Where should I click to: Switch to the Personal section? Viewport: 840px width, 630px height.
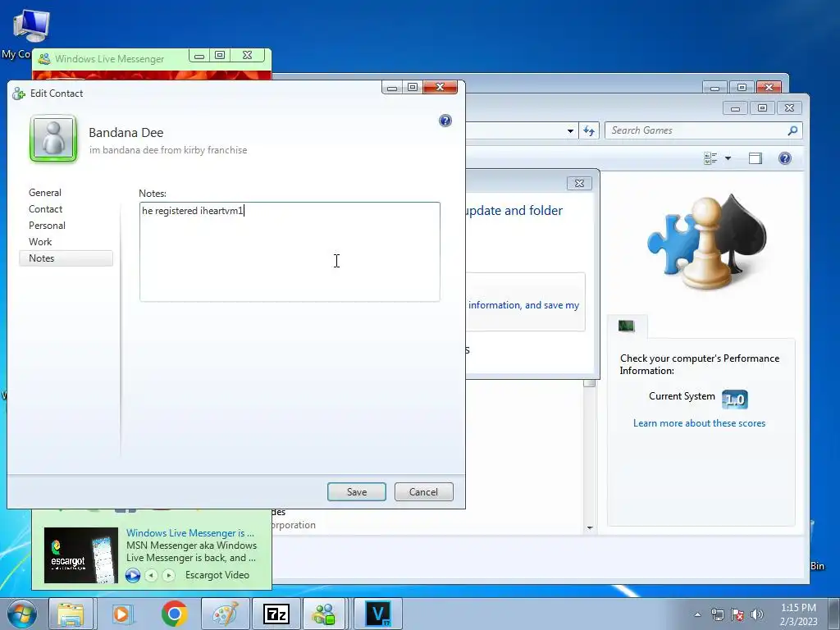point(47,226)
